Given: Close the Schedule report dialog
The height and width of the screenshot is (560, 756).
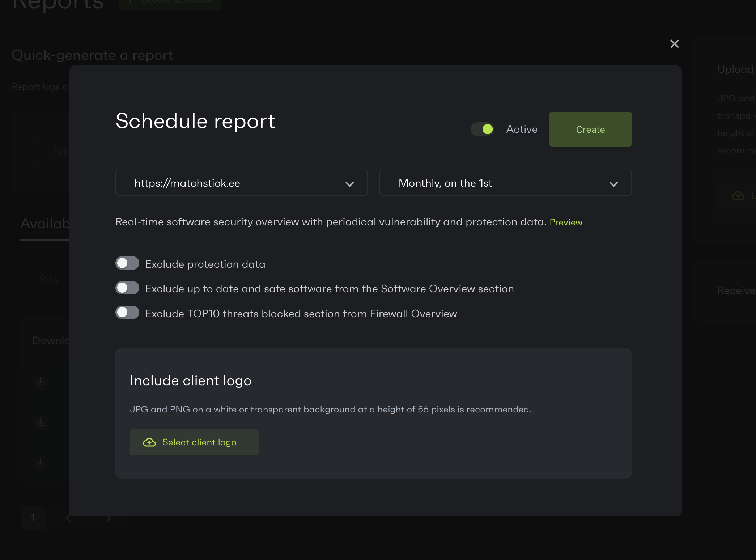Looking at the screenshot, I should pos(674,44).
